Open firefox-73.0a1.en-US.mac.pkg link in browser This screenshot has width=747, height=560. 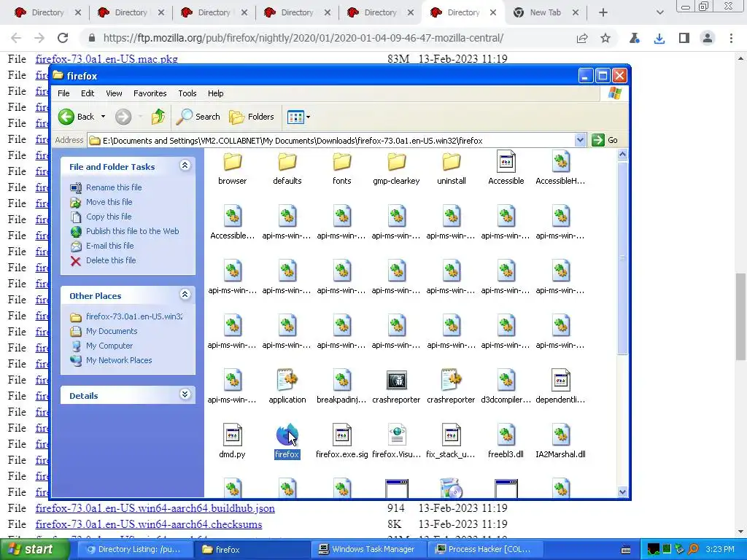click(107, 59)
